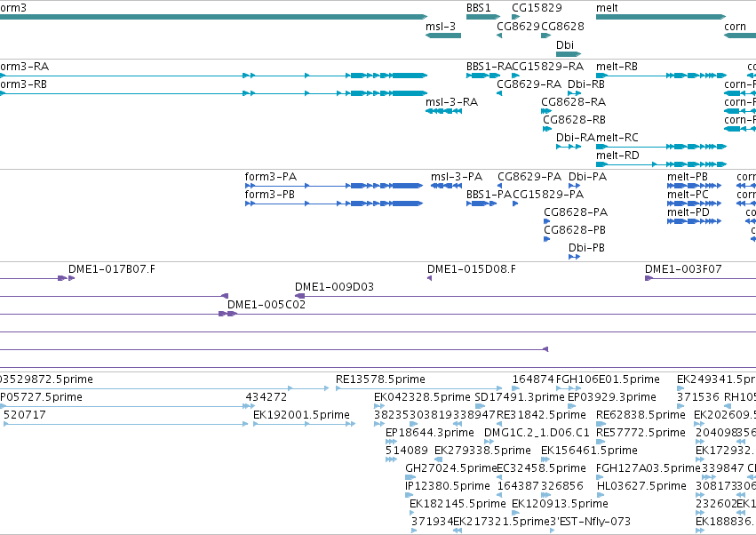Viewport: 756px width, 535px height.
Task: Select the CG8628-RB transcript label
Action: [574, 120]
